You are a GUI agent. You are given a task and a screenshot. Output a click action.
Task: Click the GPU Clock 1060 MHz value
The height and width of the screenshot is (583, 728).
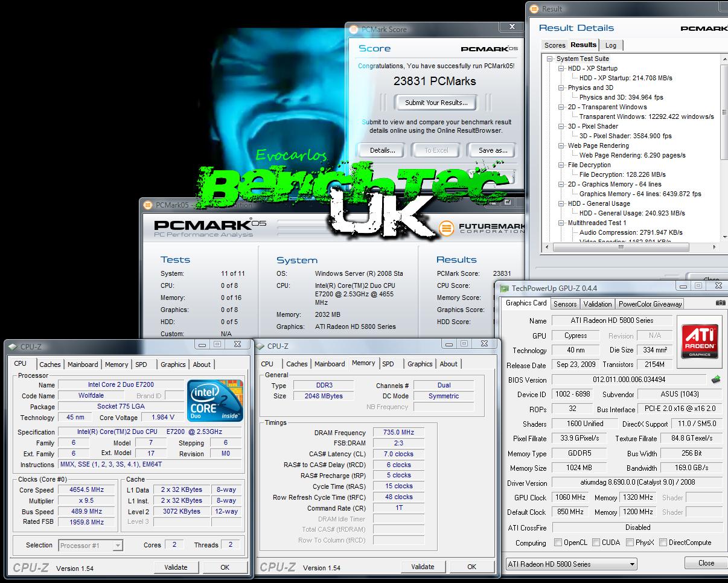pyautogui.click(x=571, y=498)
